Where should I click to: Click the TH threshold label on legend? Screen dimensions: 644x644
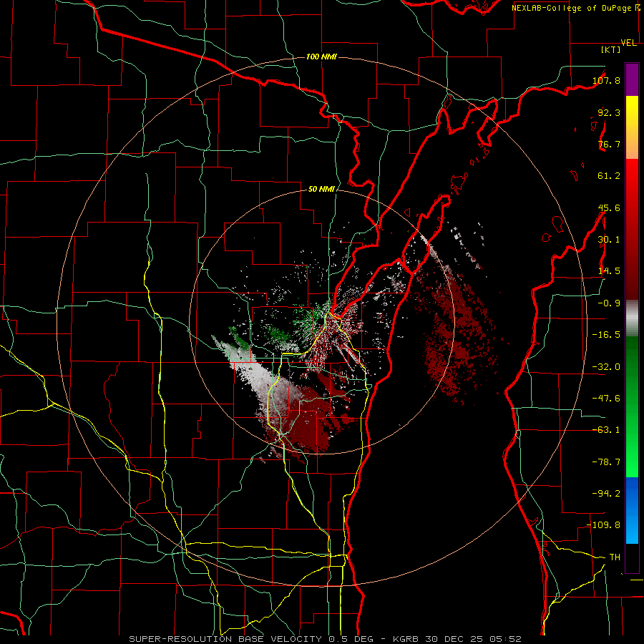point(615,557)
